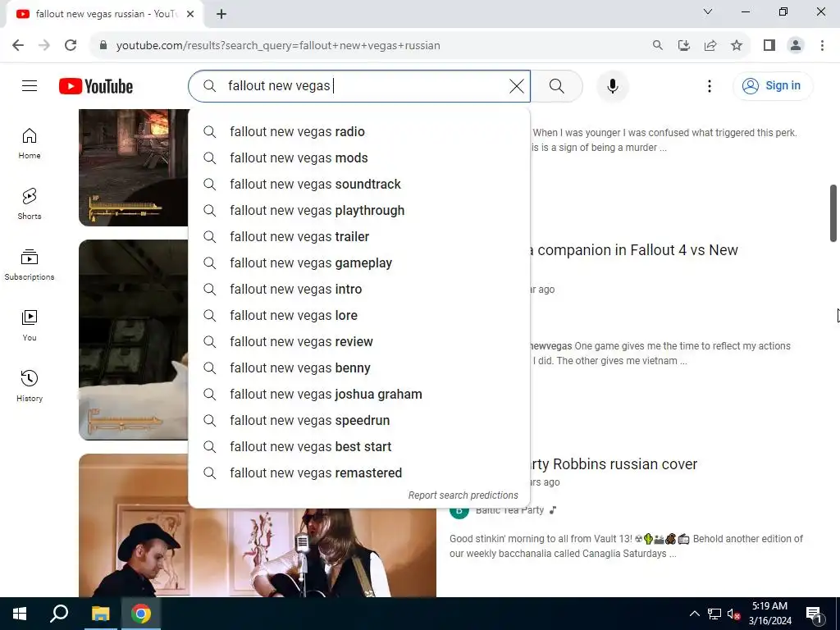
Task: Go to Home in the sidebar
Action: point(30,144)
